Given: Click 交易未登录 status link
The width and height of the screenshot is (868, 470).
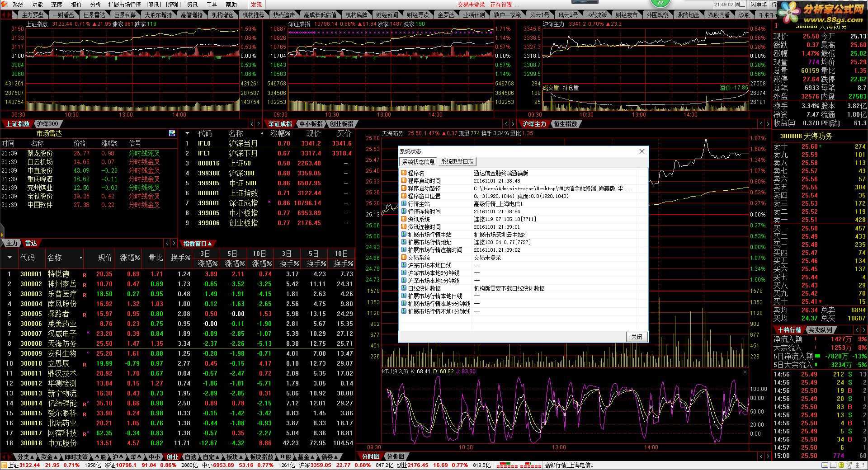Looking at the screenshot, I should coord(471,5).
